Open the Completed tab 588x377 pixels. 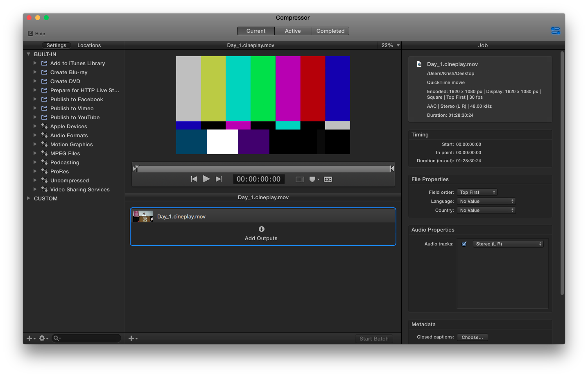click(330, 31)
